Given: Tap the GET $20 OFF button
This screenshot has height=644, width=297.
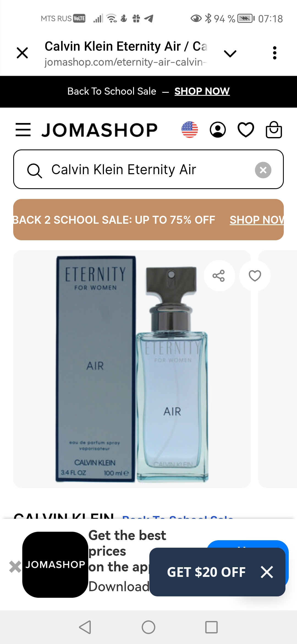Looking at the screenshot, I should click(x=206, y=572).
